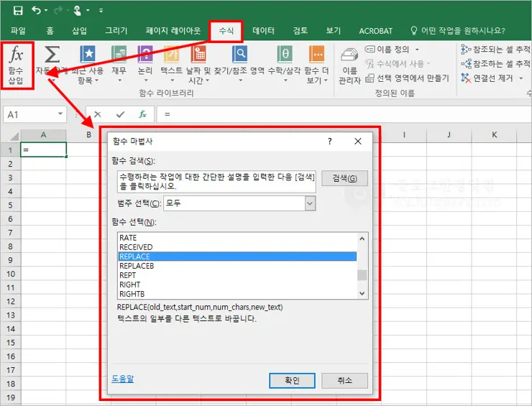Switch to the ACROBAT tab
Screen dimensions: 532x406
(x=375, y=31)
